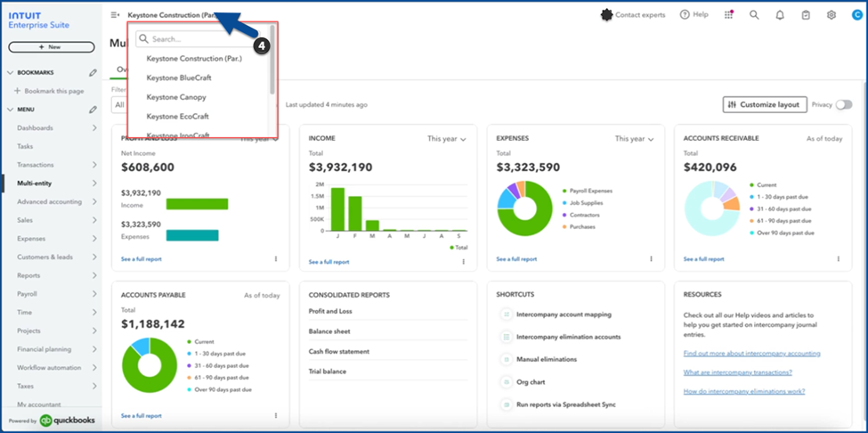Expand the Transactions submenu chevron
Image resolution: width=868 pixels, height=433 pixels.
pyautogui.click(x=94, y=165)
